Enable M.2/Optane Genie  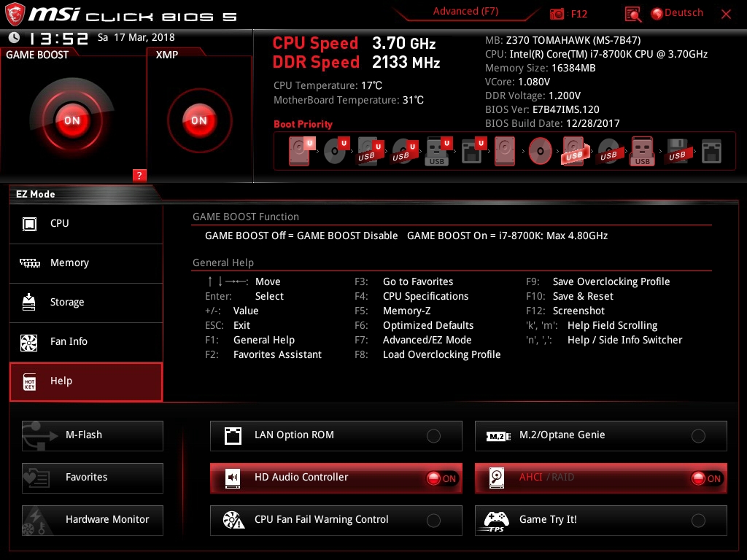[601, 436]
